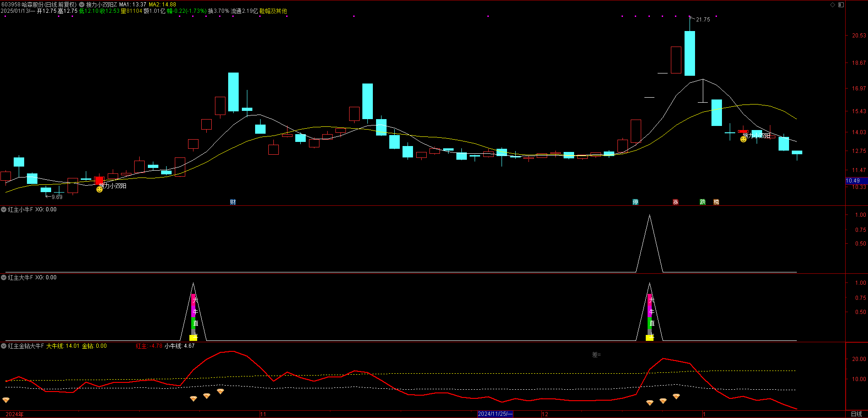This screenshot has height=418, width=868.
Task: Click the small diamond icon at top right
Action: 832,5
